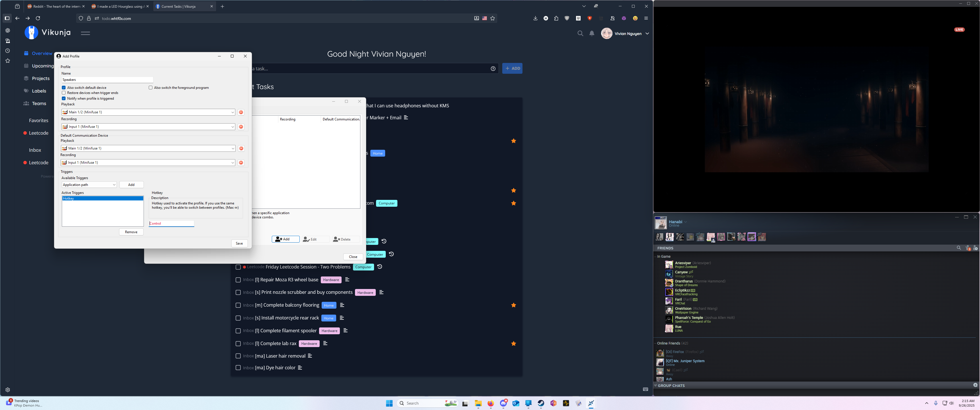980x410 pixels.
Task: Remove the Playback device with the red minus icon
Action: [241, 112]
